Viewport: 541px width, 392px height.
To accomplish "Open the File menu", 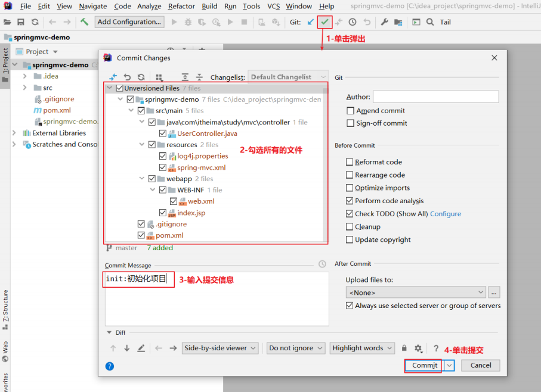I will pos(26,6).
